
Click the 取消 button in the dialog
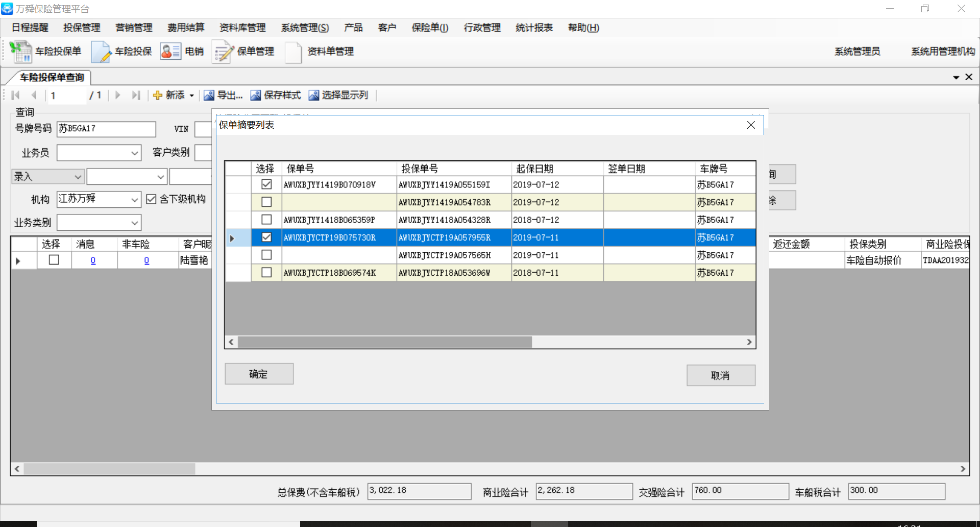point(720,375)
